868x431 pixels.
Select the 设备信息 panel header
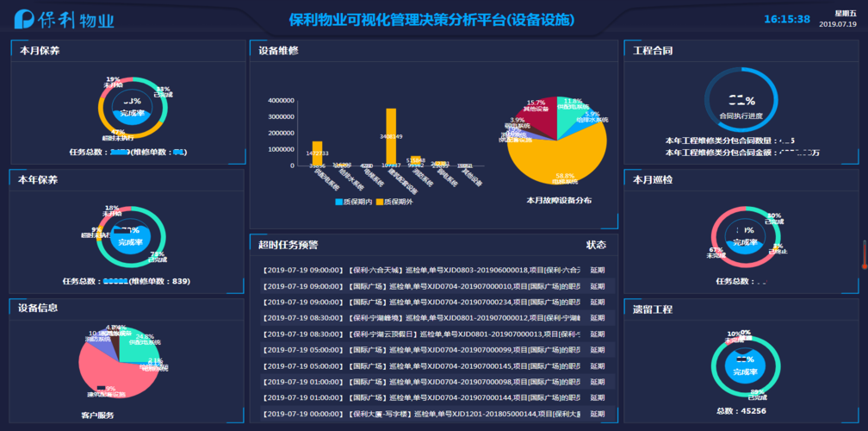pos(38,308)
